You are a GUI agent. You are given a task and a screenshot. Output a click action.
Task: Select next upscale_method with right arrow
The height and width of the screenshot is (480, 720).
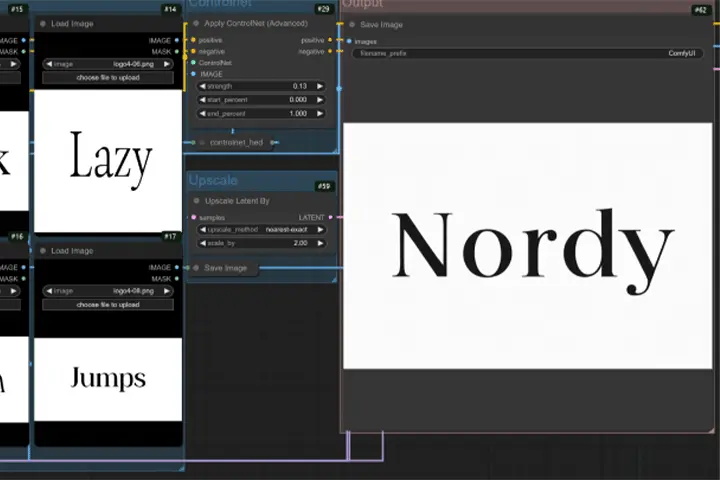pyautogui.click(x=320, y=229)
